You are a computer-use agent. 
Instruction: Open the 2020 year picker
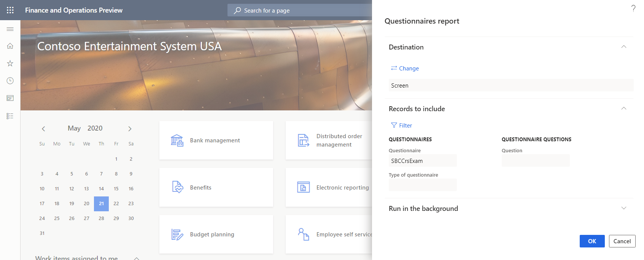[x=95, y=128]
